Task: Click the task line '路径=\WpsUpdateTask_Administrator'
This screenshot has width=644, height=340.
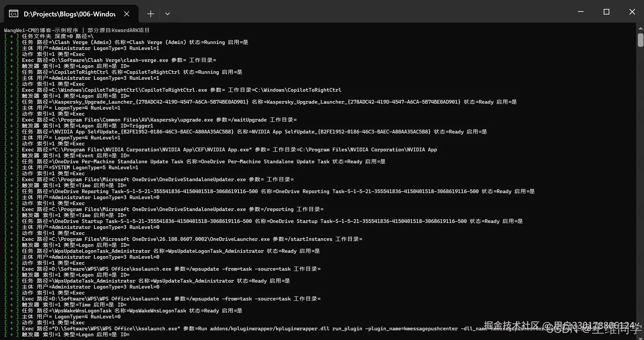Action: [x=147, y=281]
